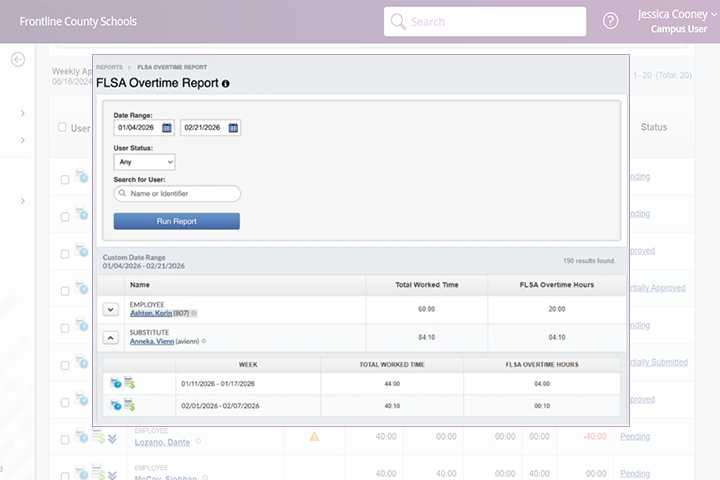
Task: Click the Run Report button
Action: [177, 221]
